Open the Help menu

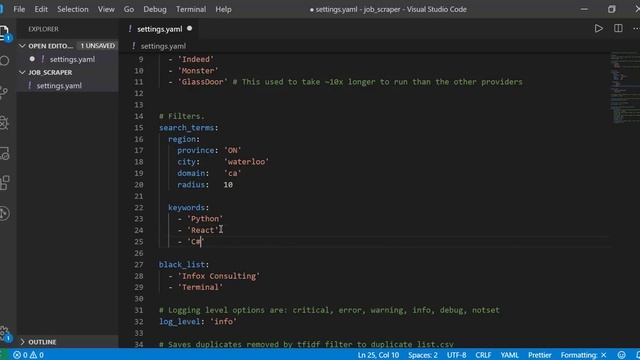(223, 9)
